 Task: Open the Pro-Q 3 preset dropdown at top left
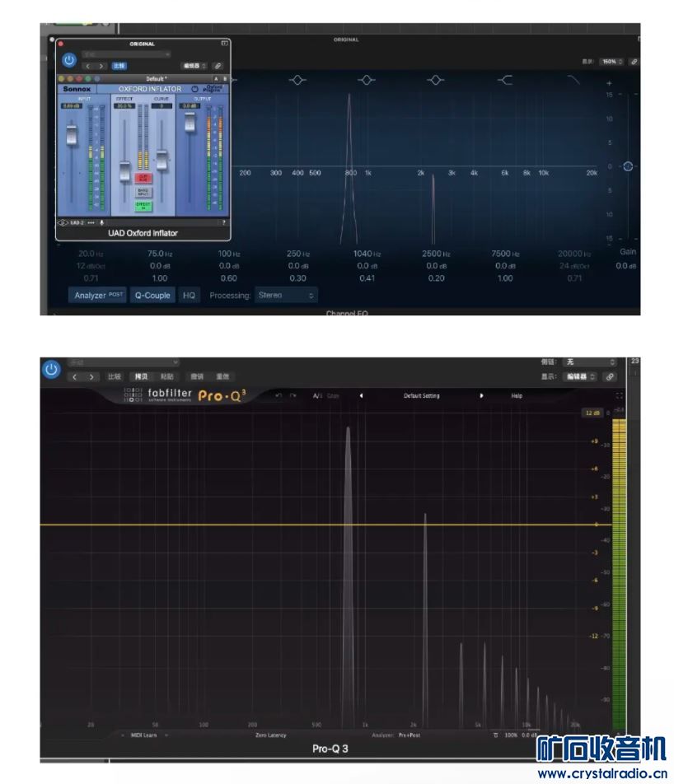123,362
